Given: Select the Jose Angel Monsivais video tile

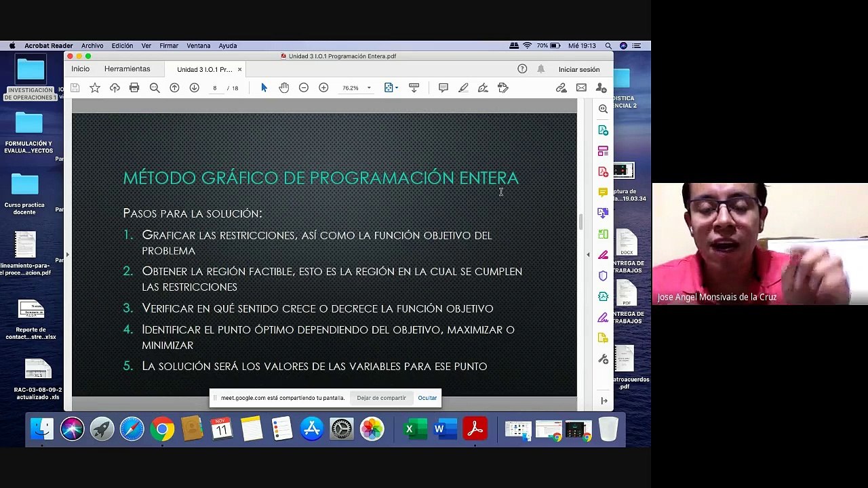Looking at the screenshot, I should [x=759, y=244].
